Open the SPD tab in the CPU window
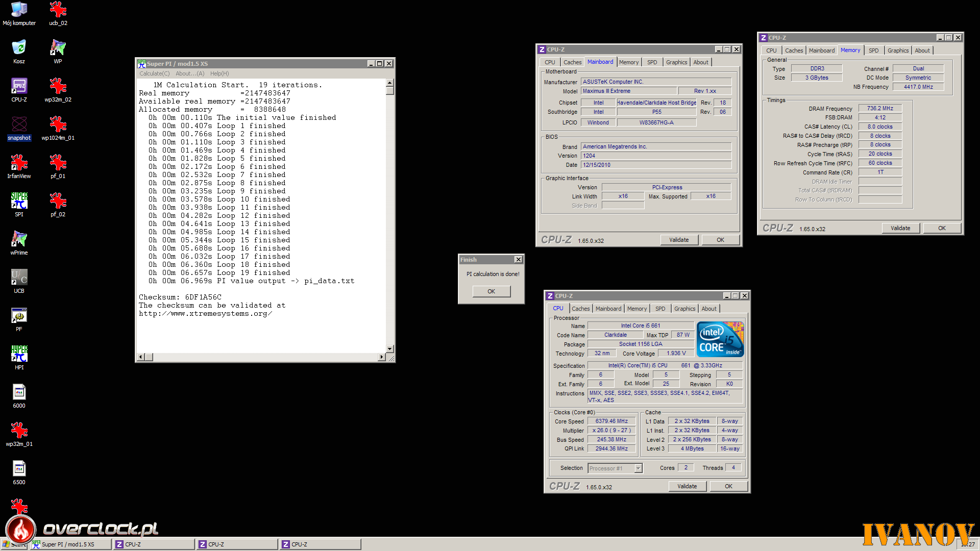 (x=660, y=309)
